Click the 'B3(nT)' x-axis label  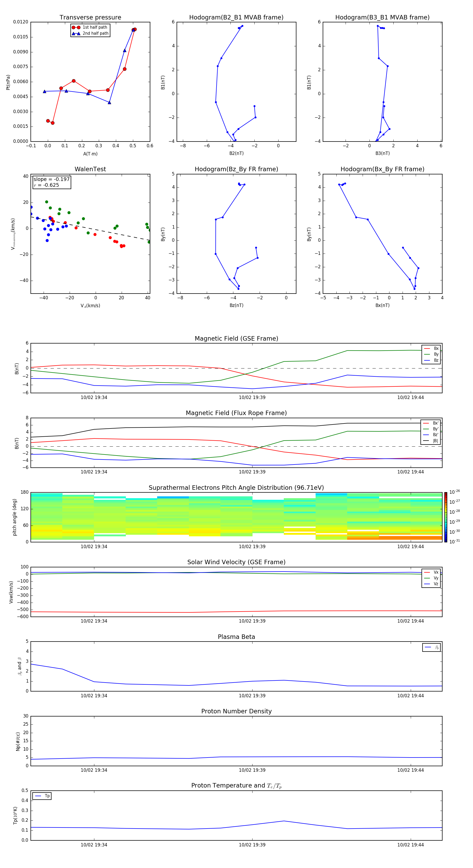[x=382, y=153]
